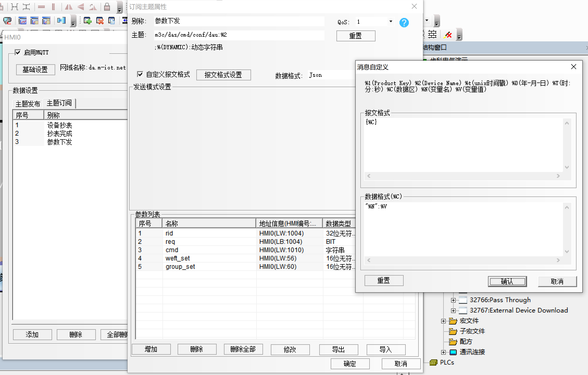Screen dimensions: 588x375
Task: Click the PLCs chip icon
Action: pos(433,363)
